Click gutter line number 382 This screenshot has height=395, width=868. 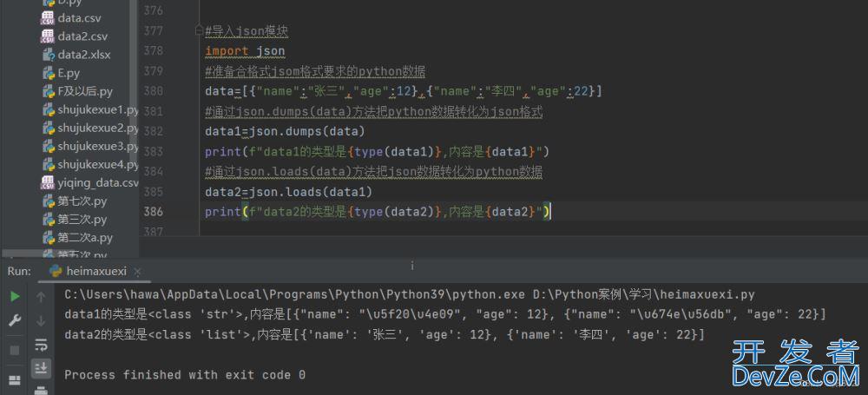pyautogui.click(x=153, y=131)
